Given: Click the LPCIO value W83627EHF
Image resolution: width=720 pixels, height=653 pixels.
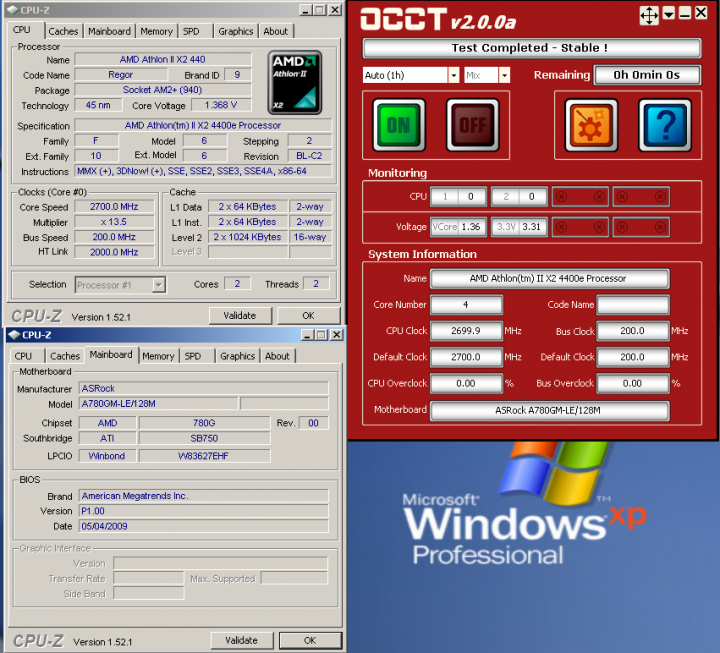Looking at the screenshot, I should [x=204, y=456].
